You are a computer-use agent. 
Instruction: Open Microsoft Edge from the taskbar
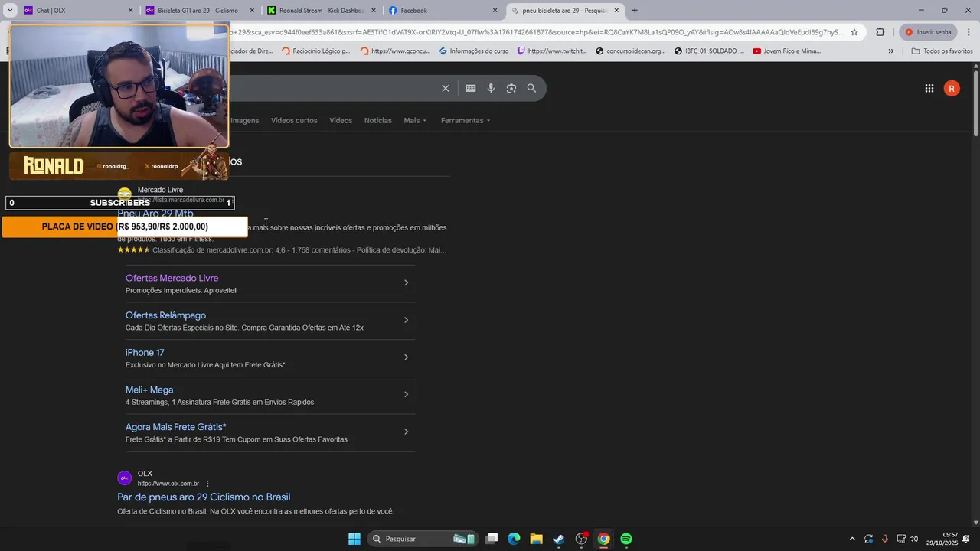pyautogui.click(x=514, y=539)
